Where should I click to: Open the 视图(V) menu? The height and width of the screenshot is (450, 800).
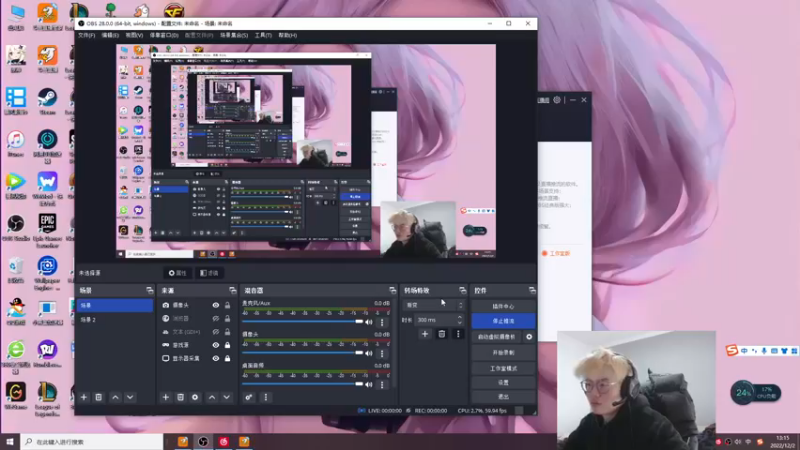pyautogui.click(x=134, y=35)
